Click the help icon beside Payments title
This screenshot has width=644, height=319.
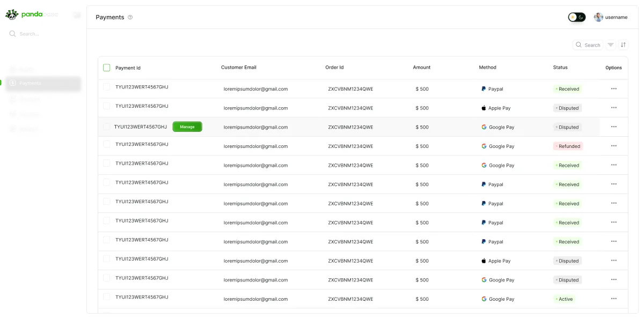coord(130,17)
